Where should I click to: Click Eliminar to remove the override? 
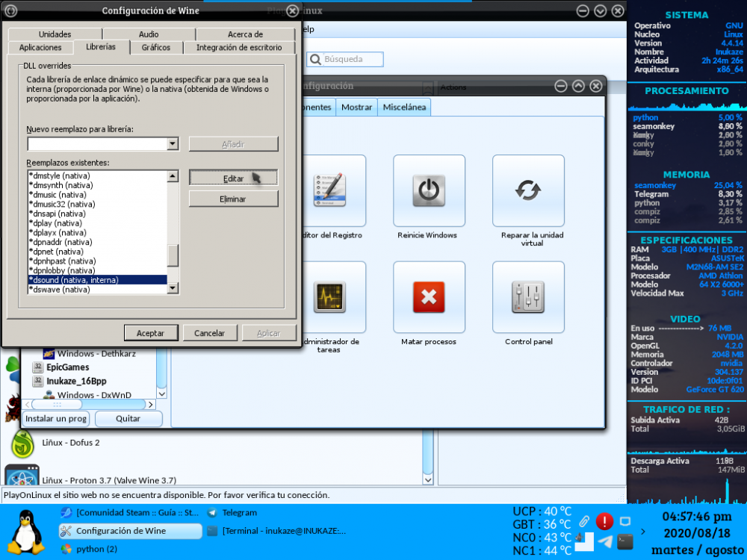233,199
